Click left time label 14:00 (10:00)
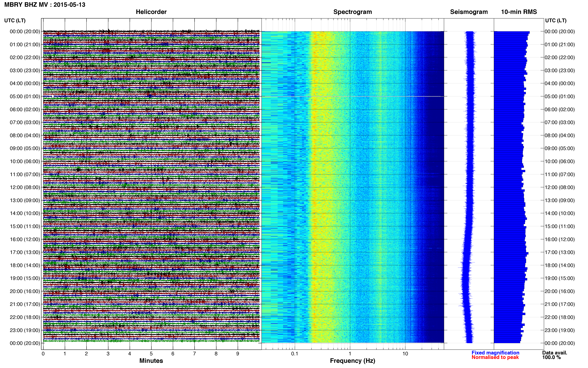 pyautogui.click(x=25, y=213)
